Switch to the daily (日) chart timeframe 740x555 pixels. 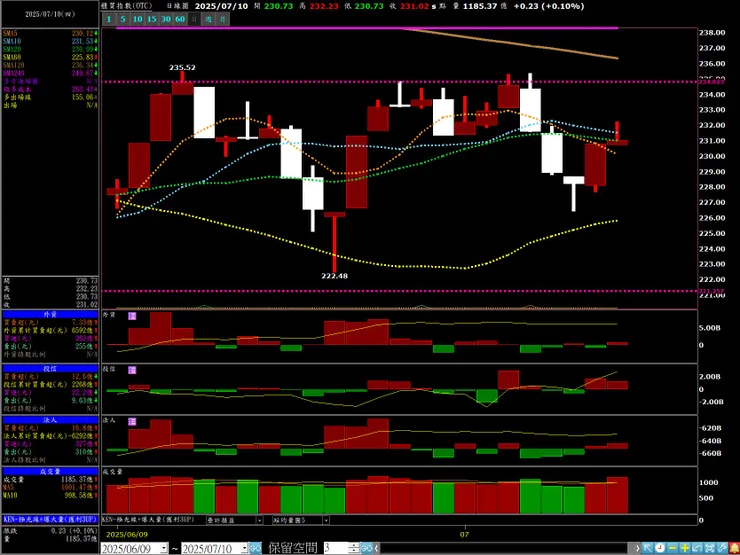pos(194,19)
